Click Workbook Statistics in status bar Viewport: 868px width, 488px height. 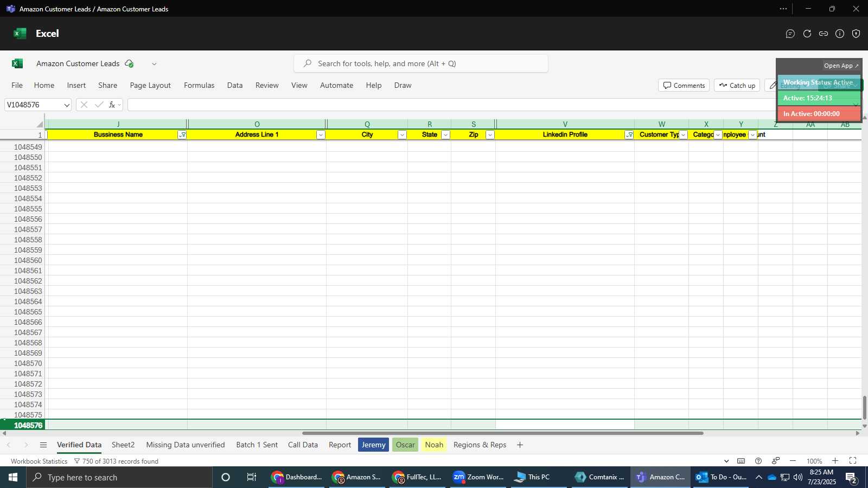(x=39, y=461)
